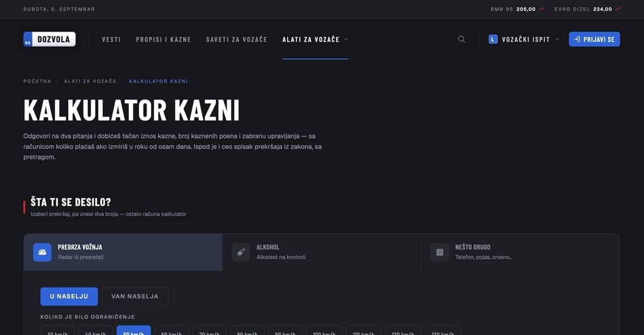Click the login arrow icon in Prijavi se
Image resolution: width=644 pixels, height=335 pixels.
(x=577, y=39)
